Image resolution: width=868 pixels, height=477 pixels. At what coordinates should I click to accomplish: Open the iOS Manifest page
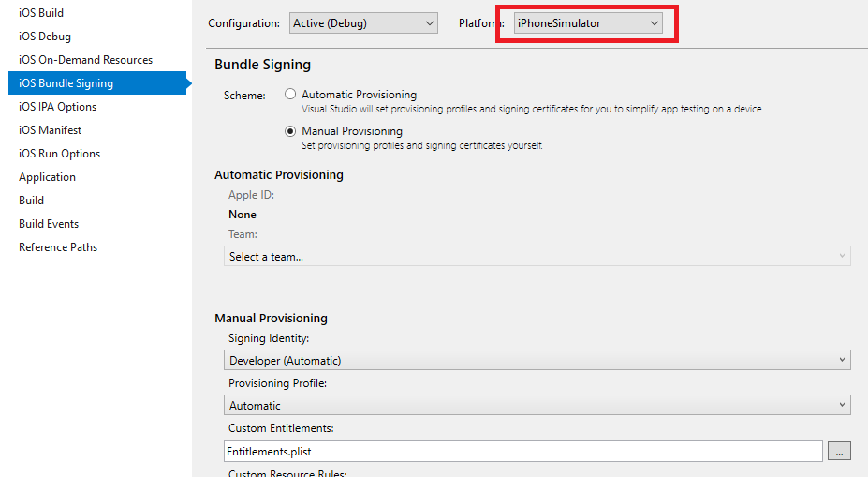50,129
